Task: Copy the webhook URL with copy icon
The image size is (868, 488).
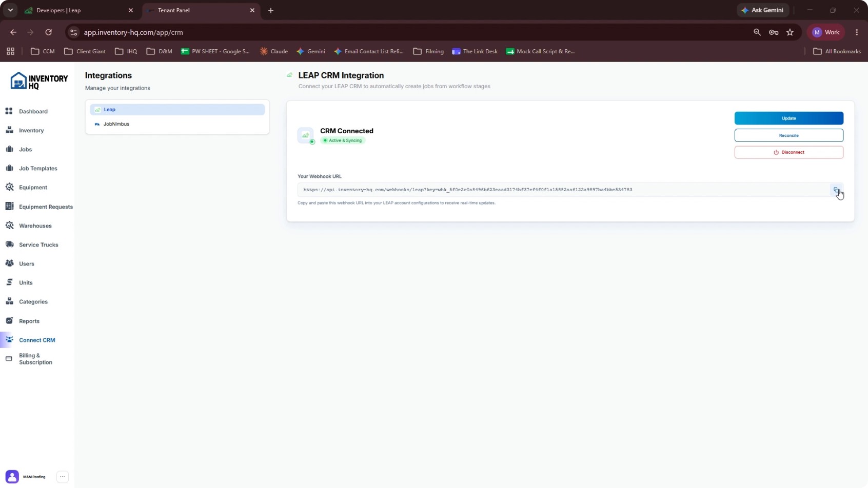Action: [836, 190]
